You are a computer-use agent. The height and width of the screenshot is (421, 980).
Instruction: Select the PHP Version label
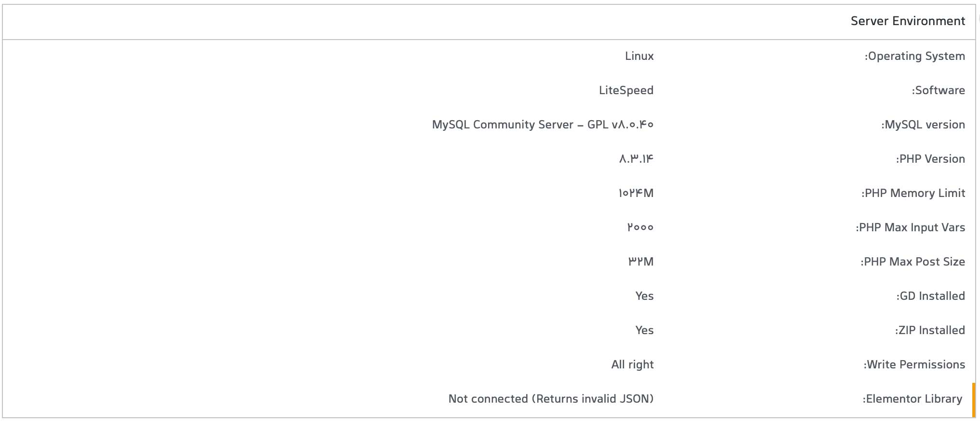[930, 159]
